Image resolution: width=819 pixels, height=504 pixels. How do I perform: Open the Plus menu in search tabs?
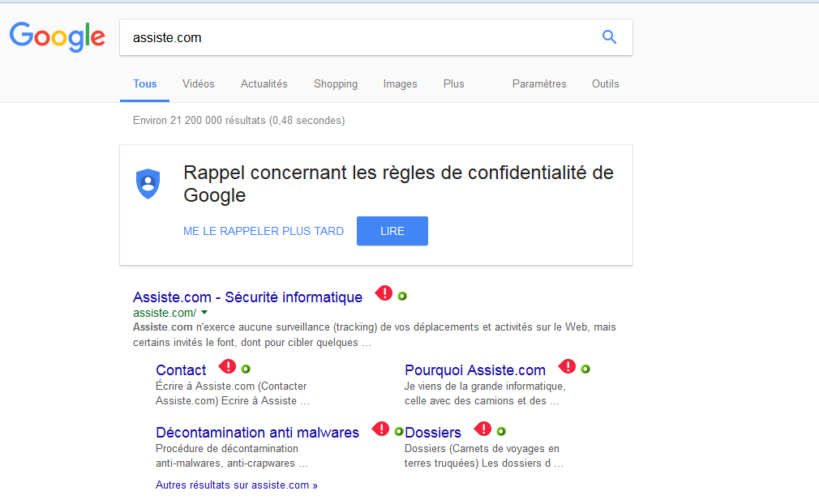click(453, 84)
